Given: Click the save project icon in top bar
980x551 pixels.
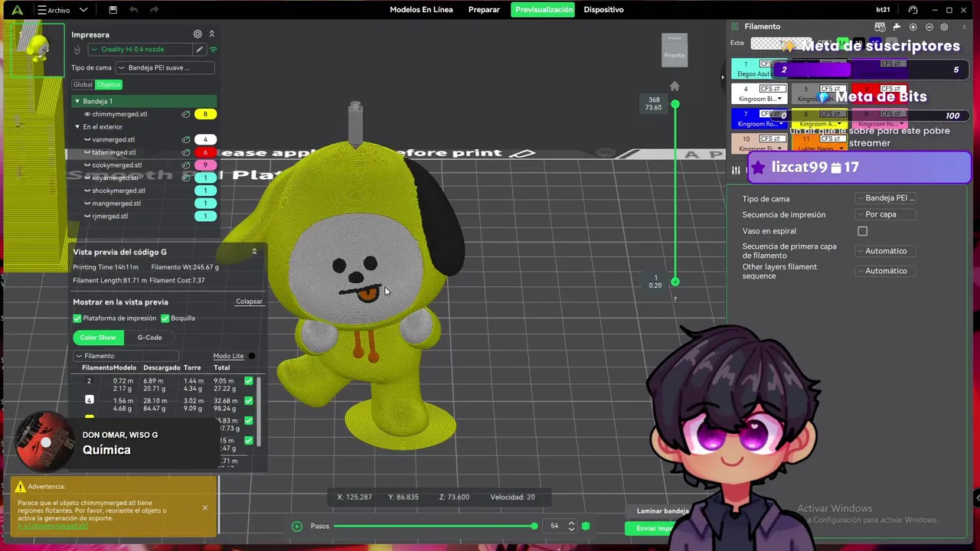Looking at the screenshot, I should [113, 10].
